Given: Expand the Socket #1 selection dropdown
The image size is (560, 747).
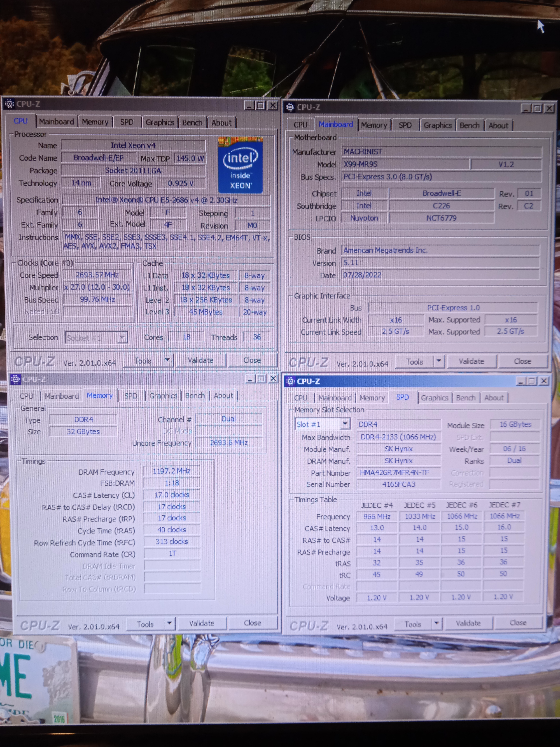Looking at the screenshot, I should pyautogui.click(x=122, y=337).
